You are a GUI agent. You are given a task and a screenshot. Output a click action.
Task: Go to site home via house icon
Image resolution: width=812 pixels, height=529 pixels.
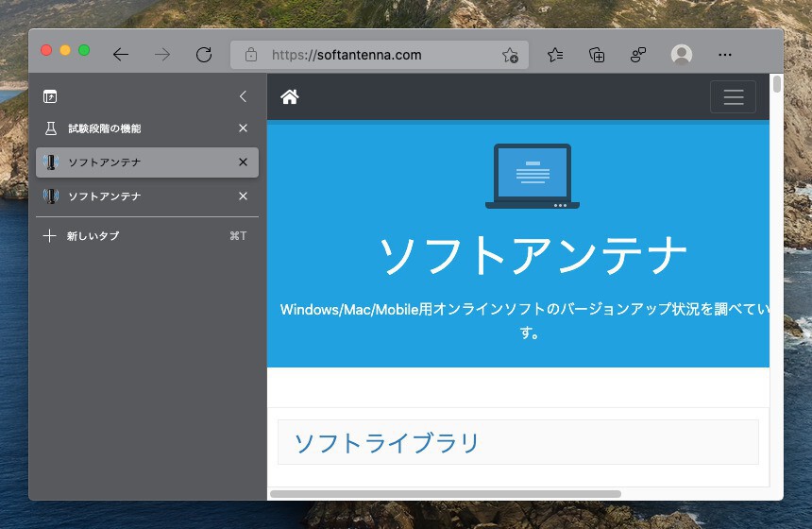click(290, 96)
